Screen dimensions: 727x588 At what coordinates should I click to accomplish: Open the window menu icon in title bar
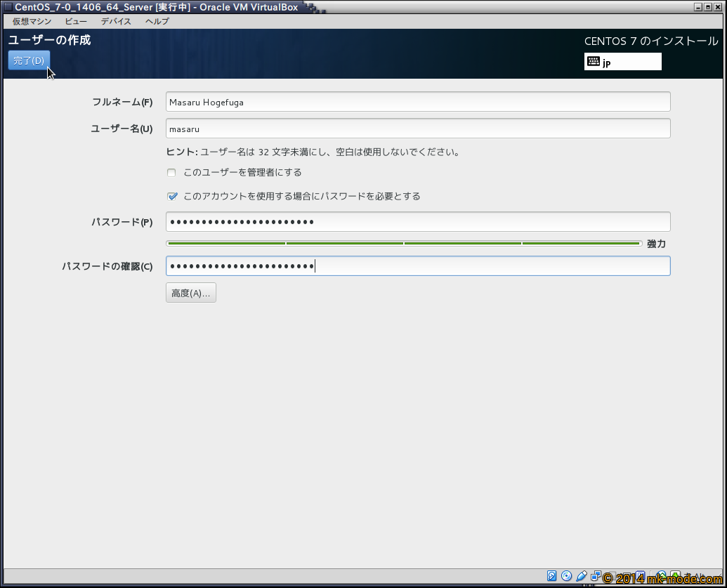(x=8, y=7)
